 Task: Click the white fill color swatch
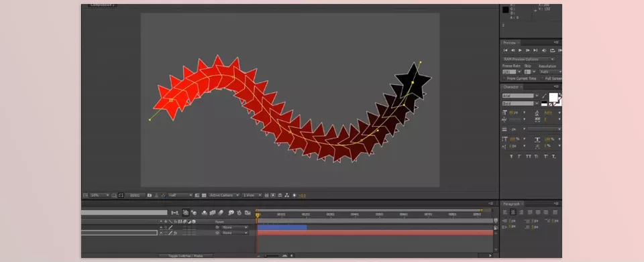tap(553, 97)
